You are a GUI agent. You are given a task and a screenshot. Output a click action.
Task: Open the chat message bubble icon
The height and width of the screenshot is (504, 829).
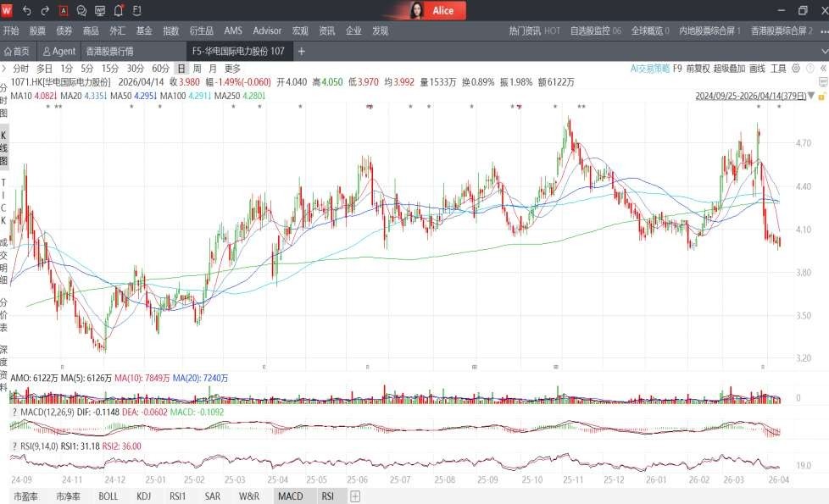[81, 11]
